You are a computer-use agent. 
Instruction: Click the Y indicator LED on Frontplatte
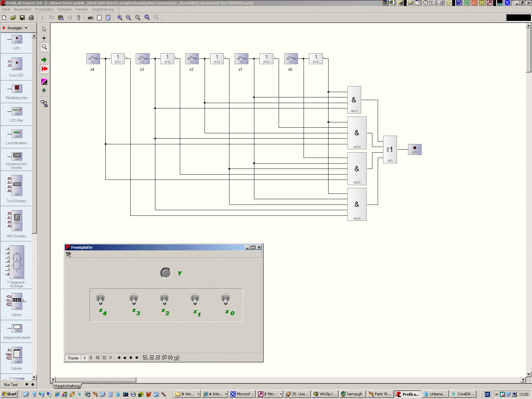166,273
